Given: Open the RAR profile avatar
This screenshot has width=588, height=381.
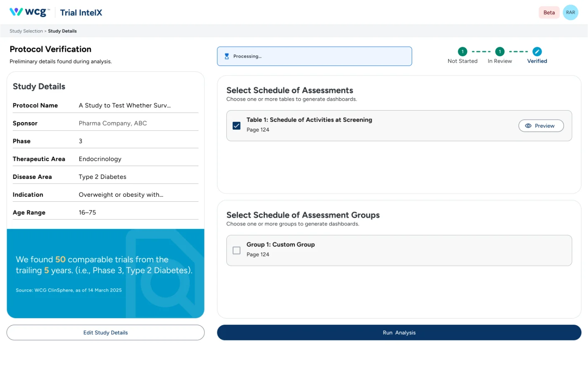Looking at the screenshot, I should coord(571,12).
